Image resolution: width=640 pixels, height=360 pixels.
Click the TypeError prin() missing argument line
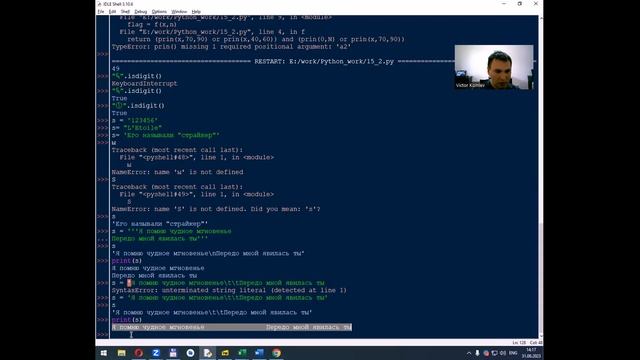[x=231, y=47]
